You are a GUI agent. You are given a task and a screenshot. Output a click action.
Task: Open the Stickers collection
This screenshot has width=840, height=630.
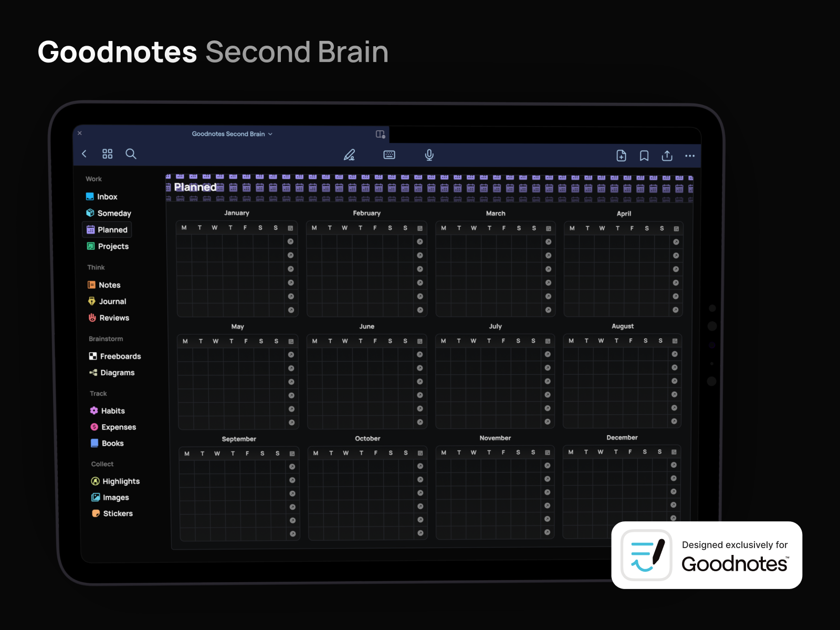(118, 513)
